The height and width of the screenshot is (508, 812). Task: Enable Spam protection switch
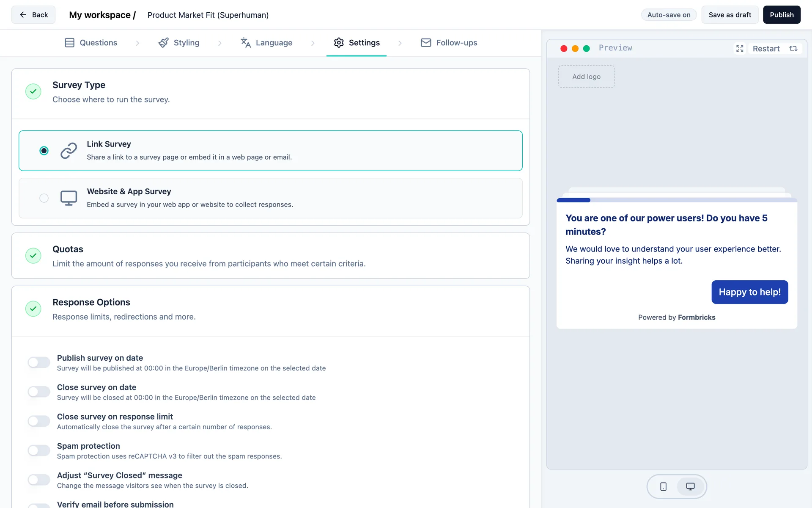[x=39, y=450]
